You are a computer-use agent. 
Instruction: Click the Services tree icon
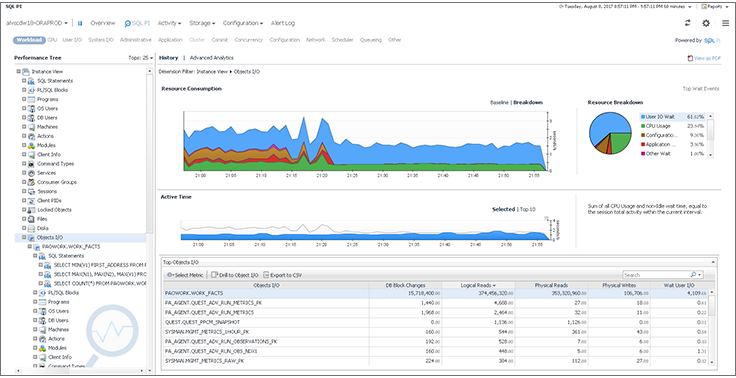coord(31,173)
